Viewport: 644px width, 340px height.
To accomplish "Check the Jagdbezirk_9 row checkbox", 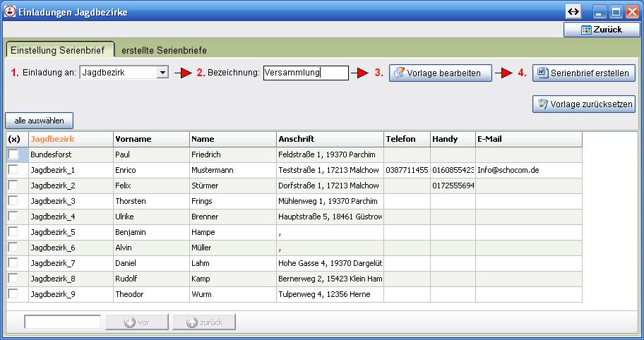I will tap(13, 294).
